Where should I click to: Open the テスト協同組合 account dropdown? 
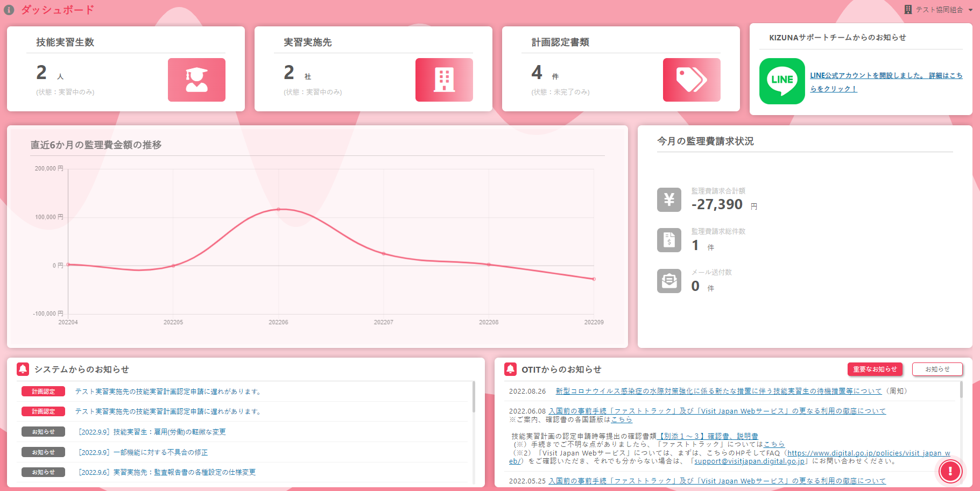point(940,10)
